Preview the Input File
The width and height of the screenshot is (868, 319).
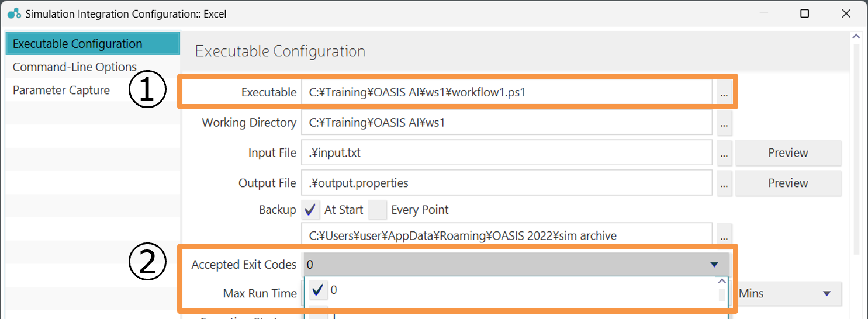coord(787,153)
